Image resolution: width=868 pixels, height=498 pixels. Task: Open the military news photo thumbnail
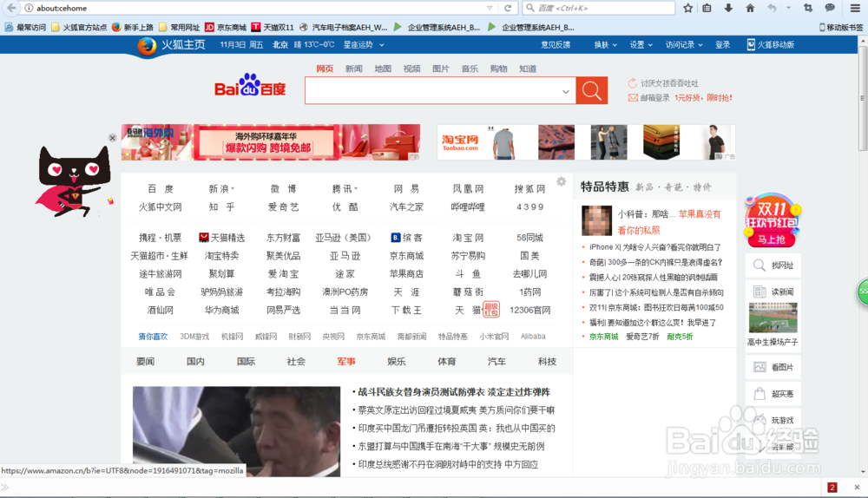pyautogui.click(x=236, y=431)
